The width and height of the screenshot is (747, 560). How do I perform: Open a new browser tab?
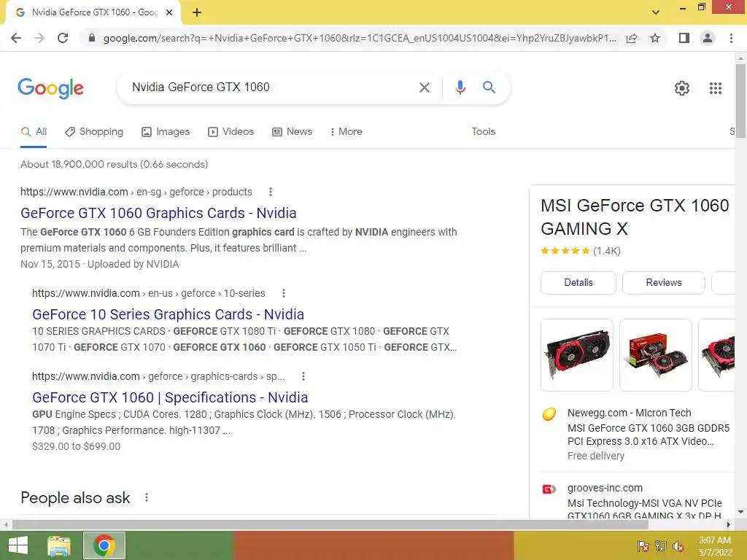point(197,12)
